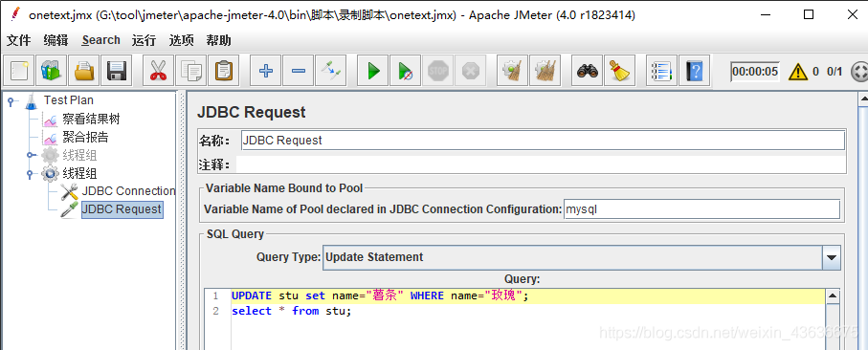Click the Clear All double broom icon

click(x=545, y=71)
